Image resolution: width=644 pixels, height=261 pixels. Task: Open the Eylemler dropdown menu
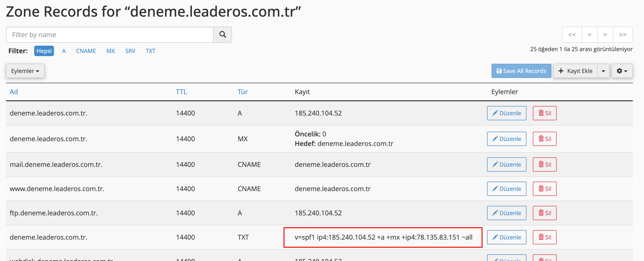click(x=25, y=71)
